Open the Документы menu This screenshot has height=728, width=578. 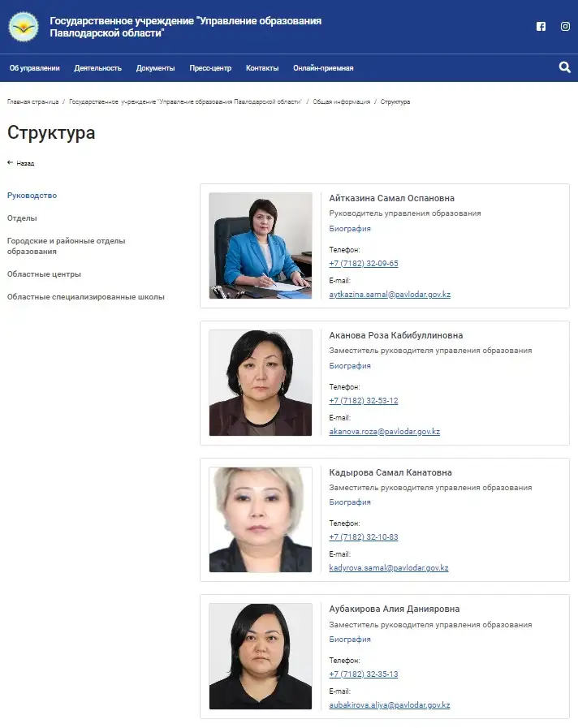coord(156,68)
